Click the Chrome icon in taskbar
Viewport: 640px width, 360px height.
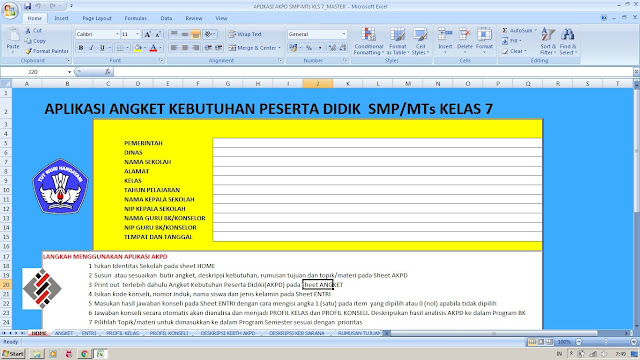pyautogui.click(x=84, y=353)
